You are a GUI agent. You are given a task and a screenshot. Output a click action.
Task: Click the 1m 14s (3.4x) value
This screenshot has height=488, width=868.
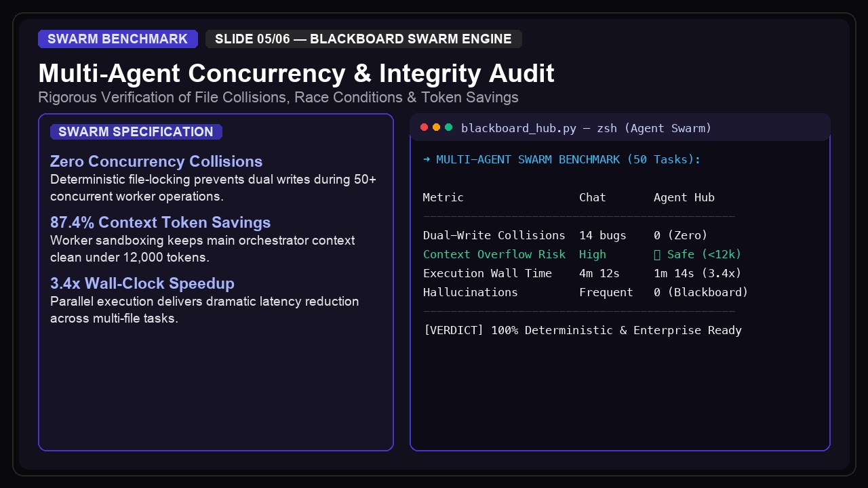698,273
